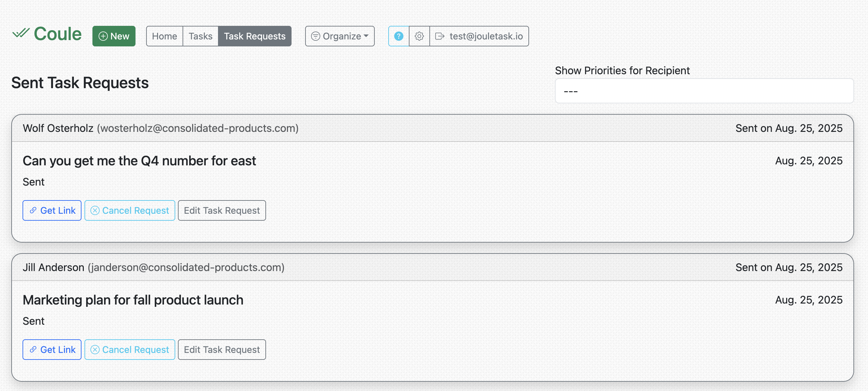The width and height of the screenshot is (868, 391).
Task: Select the Task Requests tab
Action: coord(254,36)
